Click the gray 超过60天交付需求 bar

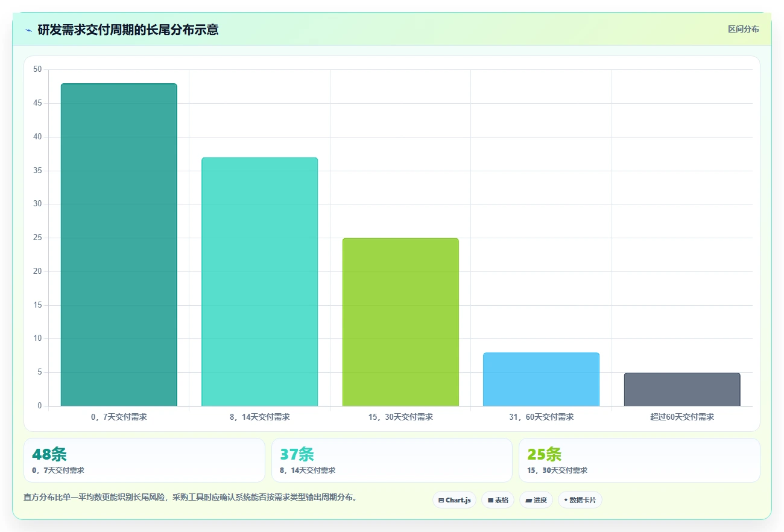pyautogui.click(x=682, y=390)
